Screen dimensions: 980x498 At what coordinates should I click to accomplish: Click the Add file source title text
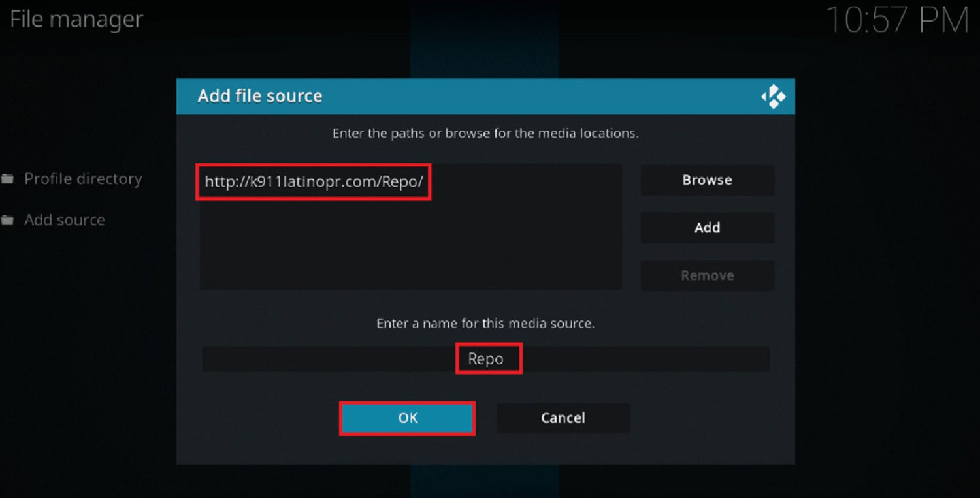tap(260, 96)
